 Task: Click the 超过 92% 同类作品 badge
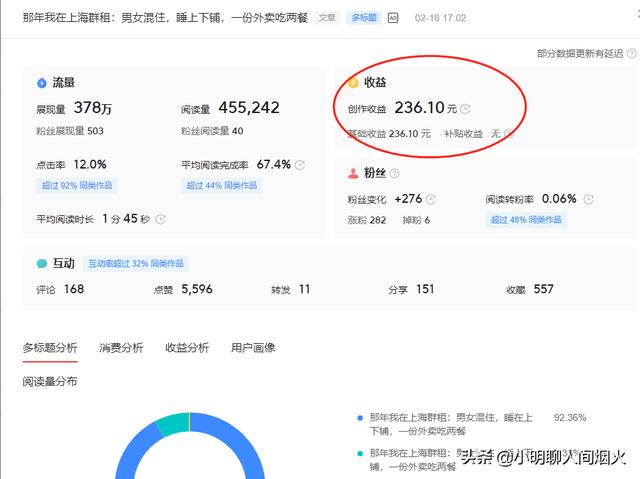point(77,186)
